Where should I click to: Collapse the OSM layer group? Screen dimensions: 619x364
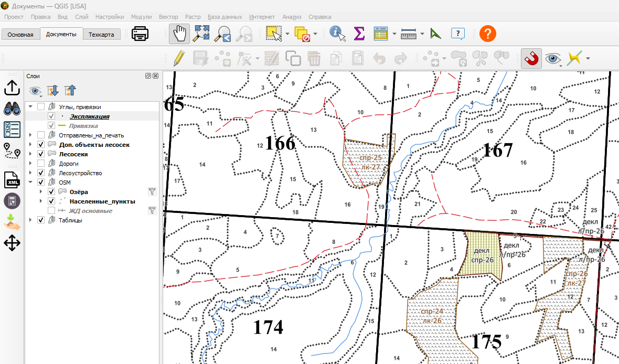[30, 183]
